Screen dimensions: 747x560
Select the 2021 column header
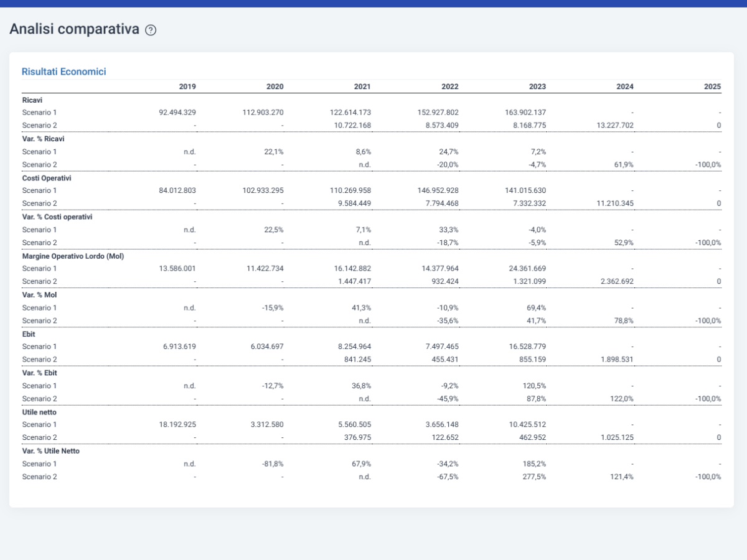click(362, 86)
